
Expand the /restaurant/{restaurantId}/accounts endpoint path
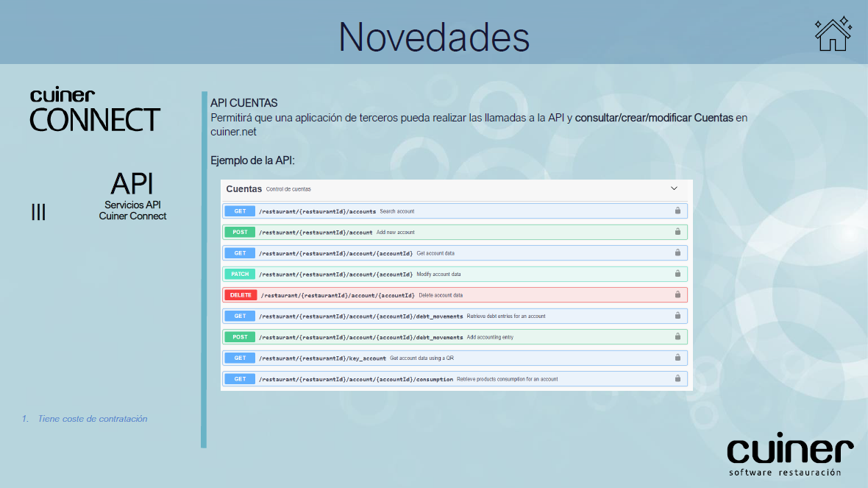(317, 211)
